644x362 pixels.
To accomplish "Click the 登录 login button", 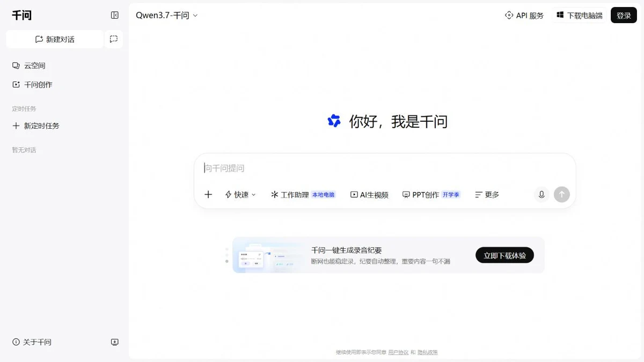I will [x=624, y=16].
